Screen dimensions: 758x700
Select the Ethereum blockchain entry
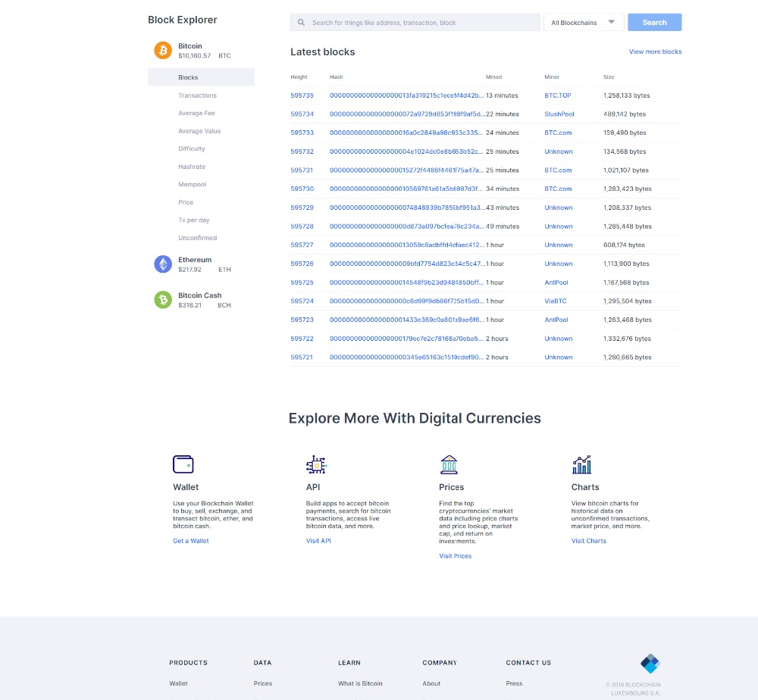[x=201, y=264]
